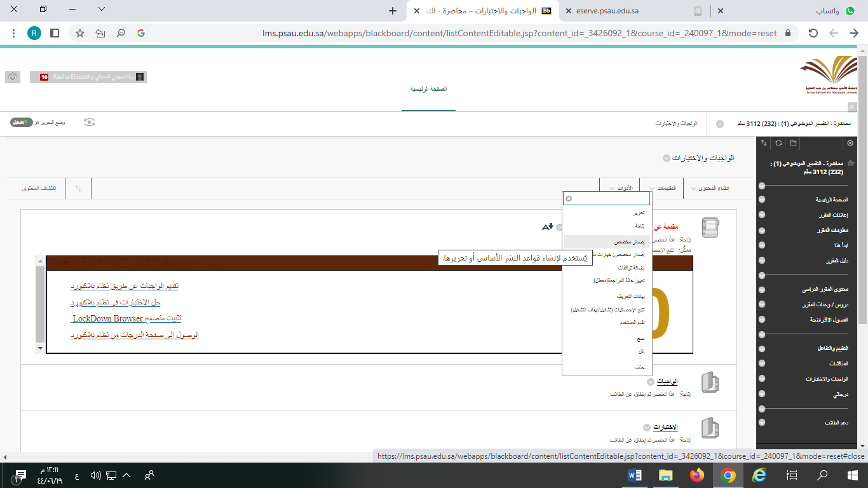Choose بيانات التعريف in context menu
The image size is (868, 488).
(x=632, y=297)
